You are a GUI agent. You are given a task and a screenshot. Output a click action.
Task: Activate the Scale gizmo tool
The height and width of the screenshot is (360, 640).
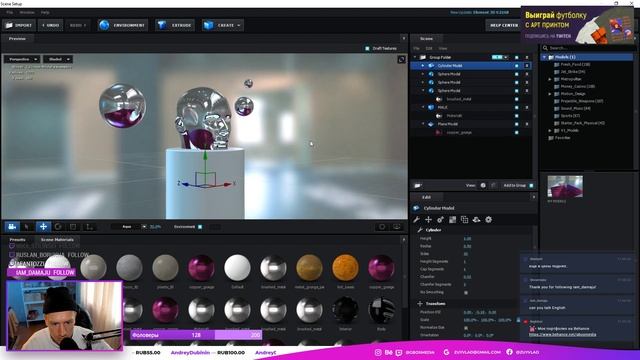73,227
